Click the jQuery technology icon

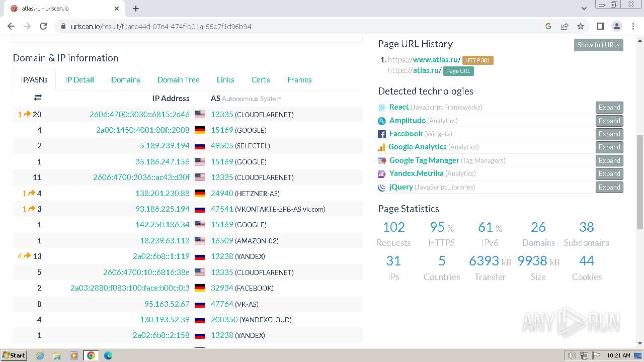click(382, 187)
